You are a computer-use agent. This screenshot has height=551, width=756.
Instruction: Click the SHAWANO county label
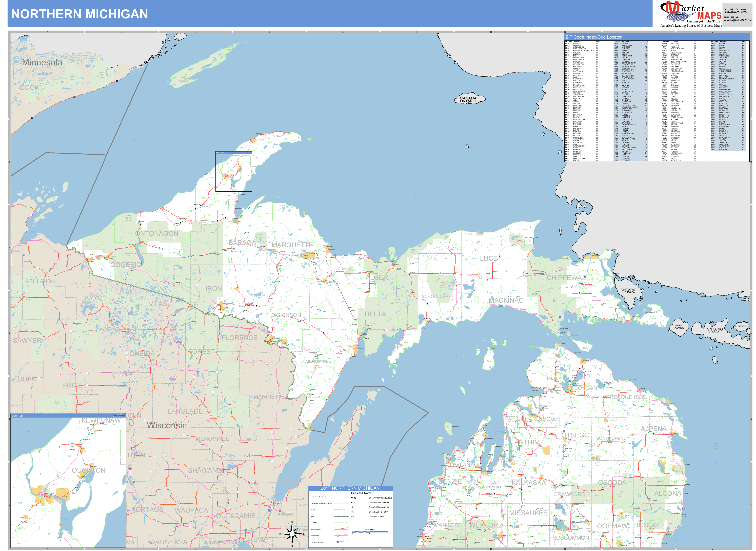207,471
